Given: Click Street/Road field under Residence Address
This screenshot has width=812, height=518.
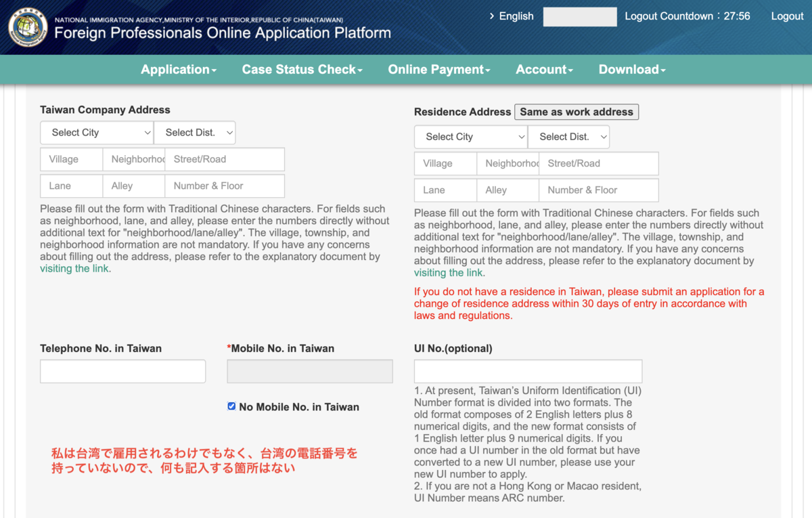Looking at the screenshot, I should (x=599, y=163).
